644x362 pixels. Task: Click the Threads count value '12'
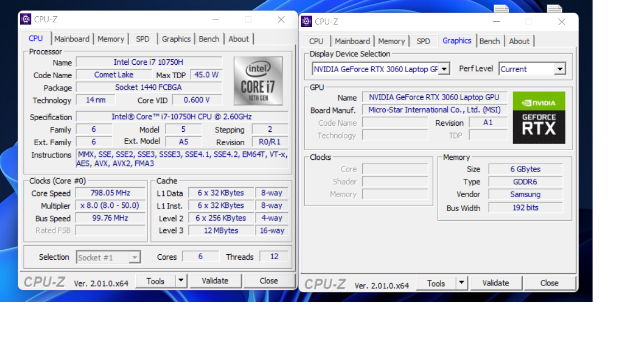pyautogui.click(x=274, y=256)
